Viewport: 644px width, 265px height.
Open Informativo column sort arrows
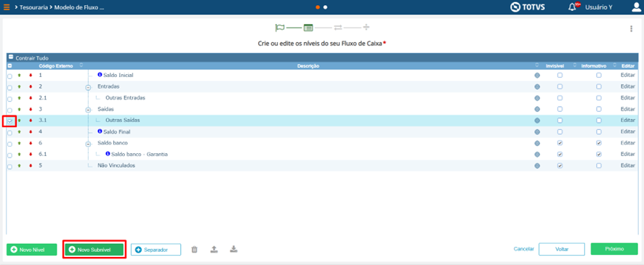click(614, 65)
